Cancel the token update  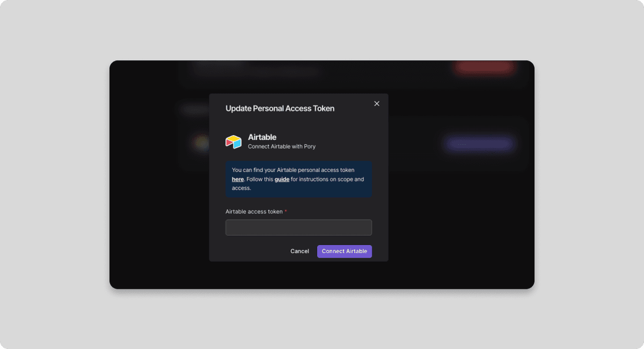tap(299, 251)
